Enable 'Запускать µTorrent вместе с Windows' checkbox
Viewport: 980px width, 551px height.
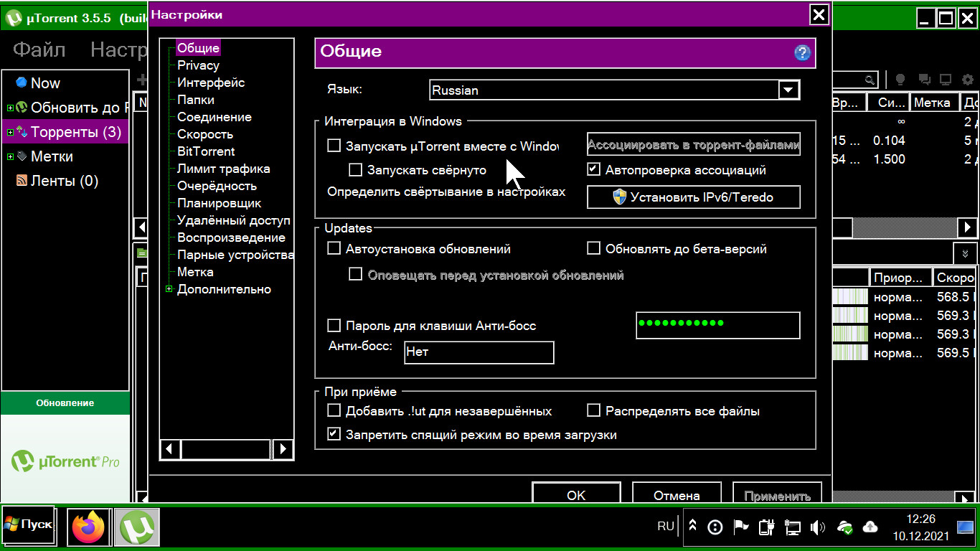tap(334, 146)
